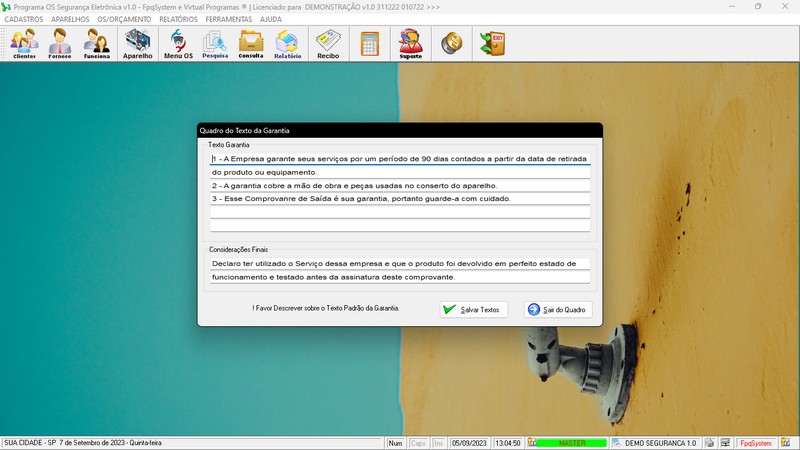This screenshot has height=450, width=800.
Task: Click the DEMO SEGURANCA 1.0 status text
Action: [660, 443]
